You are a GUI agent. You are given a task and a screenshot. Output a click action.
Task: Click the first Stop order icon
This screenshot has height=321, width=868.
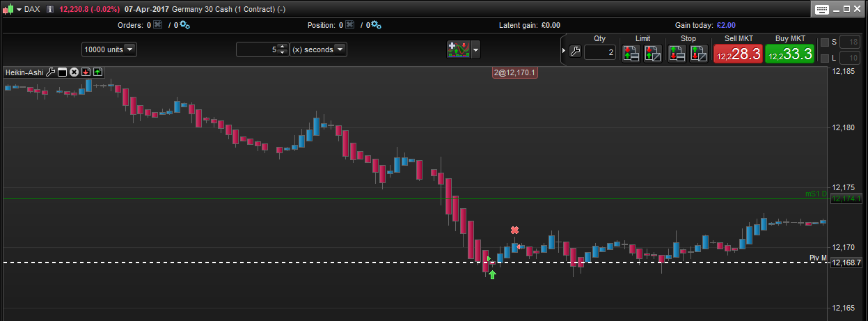[677, 53]
